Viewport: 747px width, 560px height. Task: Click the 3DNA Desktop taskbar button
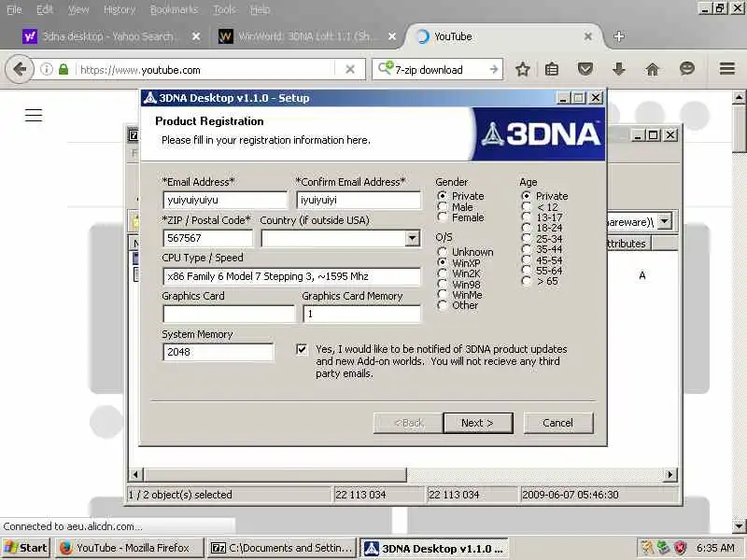(x=433, y=548)
